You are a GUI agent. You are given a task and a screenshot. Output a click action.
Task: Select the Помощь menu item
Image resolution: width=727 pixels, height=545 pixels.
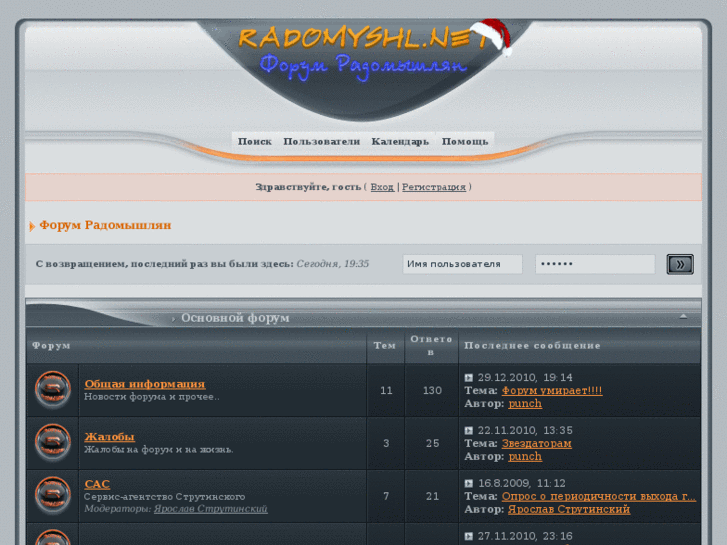465,141
